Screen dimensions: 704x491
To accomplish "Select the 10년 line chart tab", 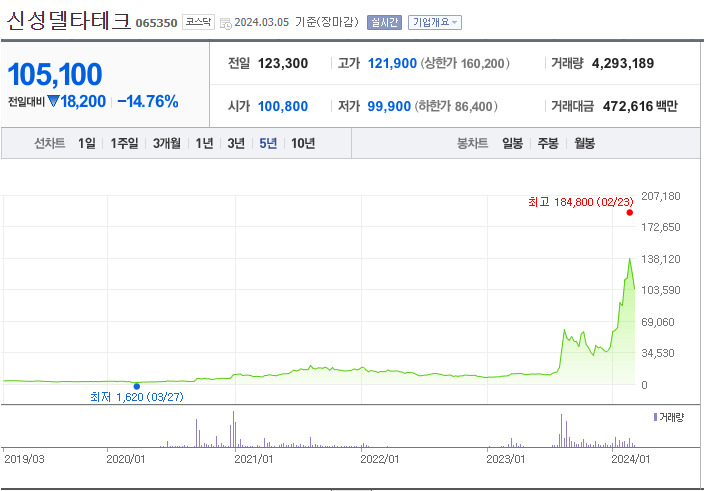I will point(303,143).
